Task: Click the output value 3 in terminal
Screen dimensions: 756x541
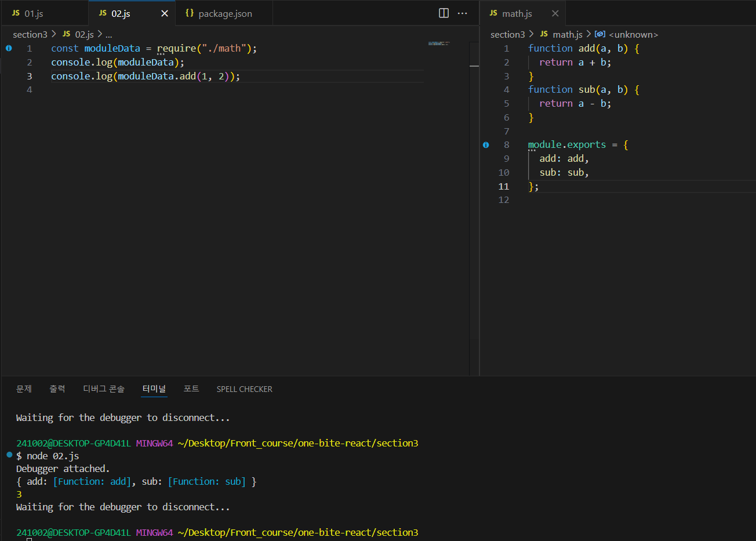Action: point(19,494)
